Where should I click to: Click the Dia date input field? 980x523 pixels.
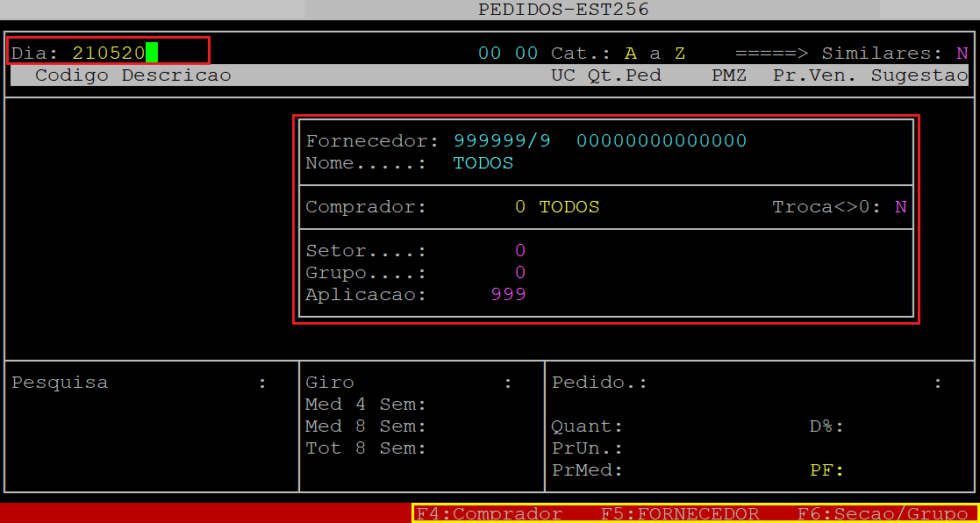[110, 53]
